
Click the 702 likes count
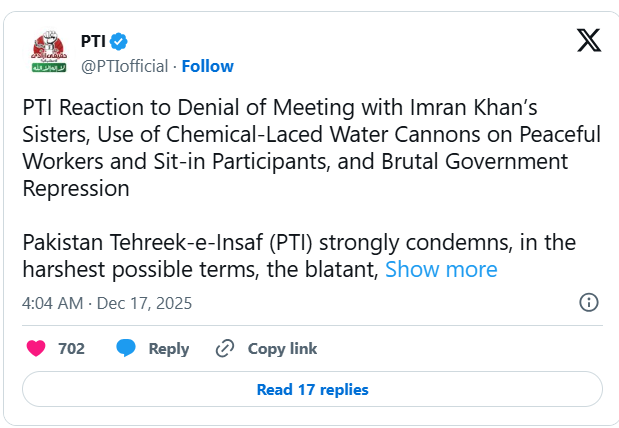pyautogui.click(x=71, y=349)
